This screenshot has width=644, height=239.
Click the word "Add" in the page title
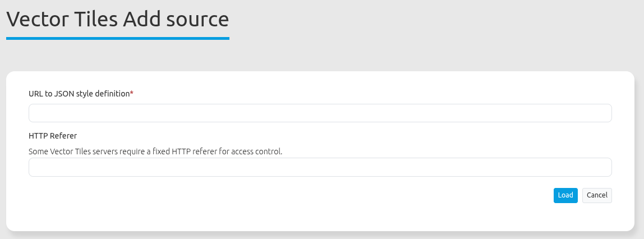[140, 19]
